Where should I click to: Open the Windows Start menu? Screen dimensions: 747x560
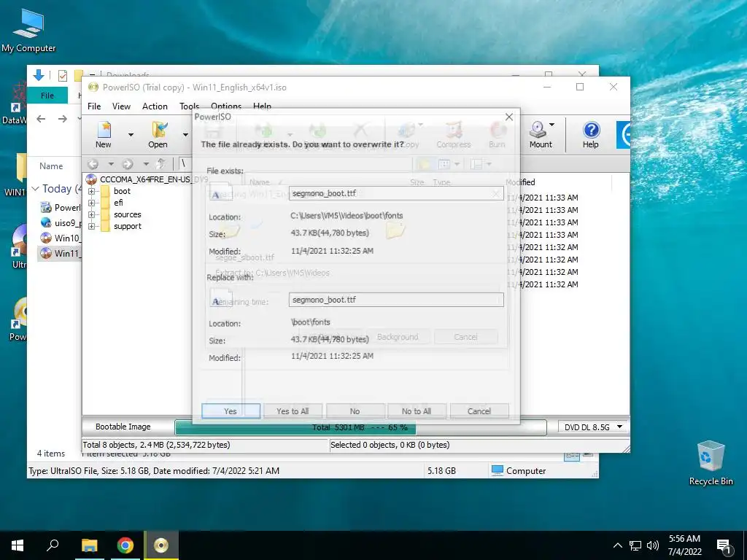[x=18, y=545]
